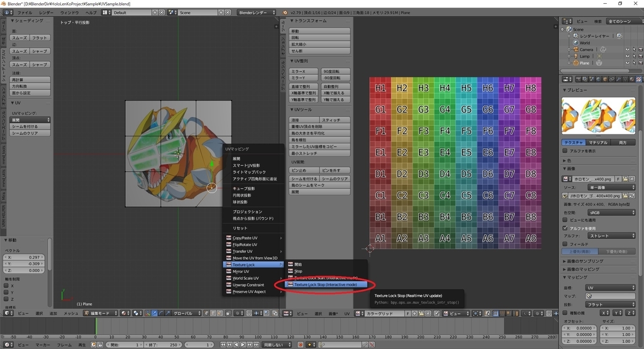Click the シームを付ける button in the left panel
The image size is (644, 349).
point(30,126)
